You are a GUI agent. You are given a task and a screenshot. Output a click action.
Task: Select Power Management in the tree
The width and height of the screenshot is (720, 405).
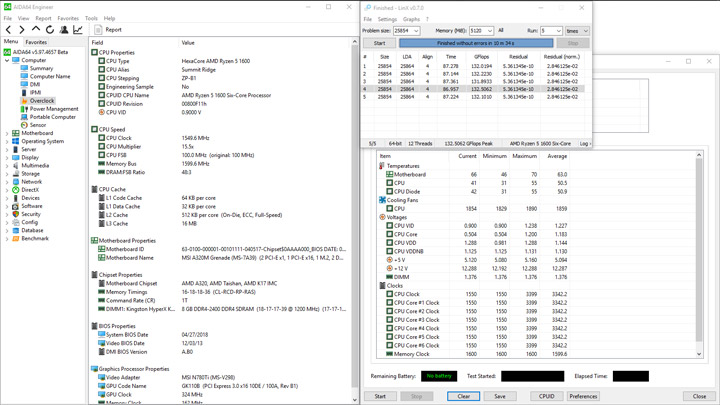click(53, 109)
